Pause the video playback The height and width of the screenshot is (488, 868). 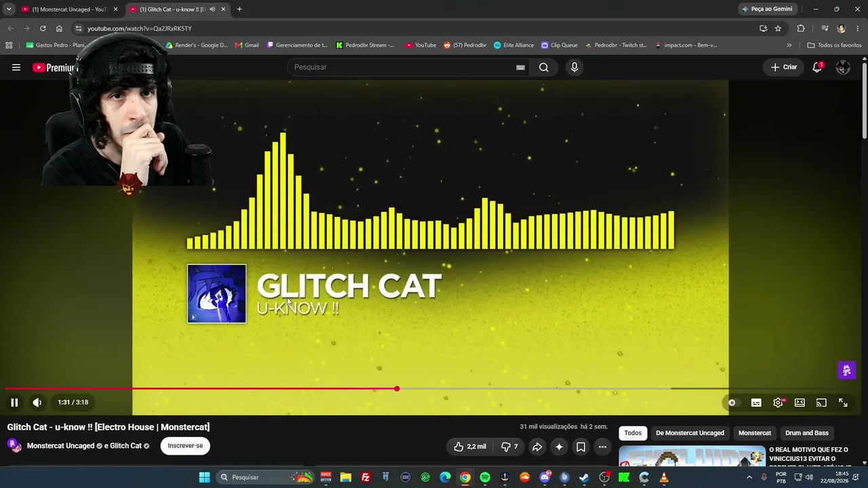point(14,403)
